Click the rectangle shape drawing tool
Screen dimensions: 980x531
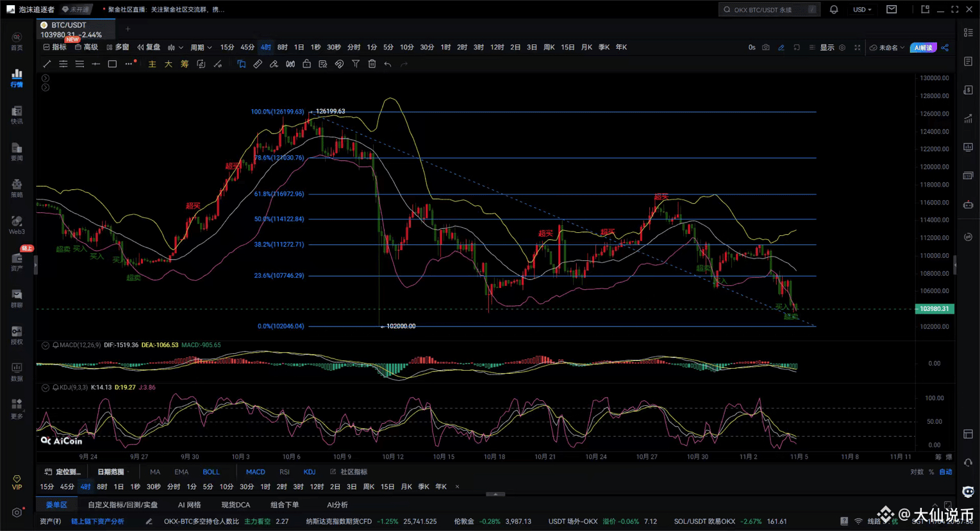pos(112,64)
